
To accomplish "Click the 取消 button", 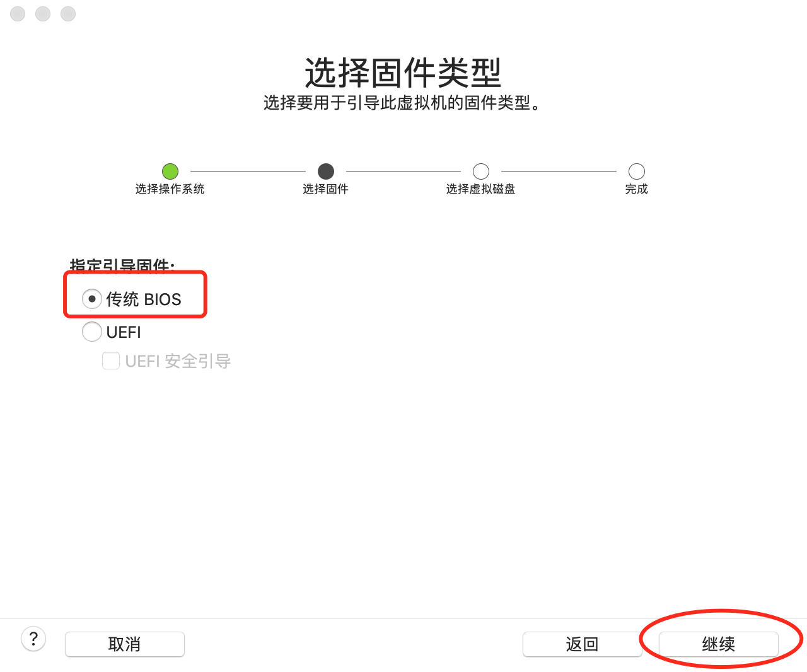I will coord(125,644).
